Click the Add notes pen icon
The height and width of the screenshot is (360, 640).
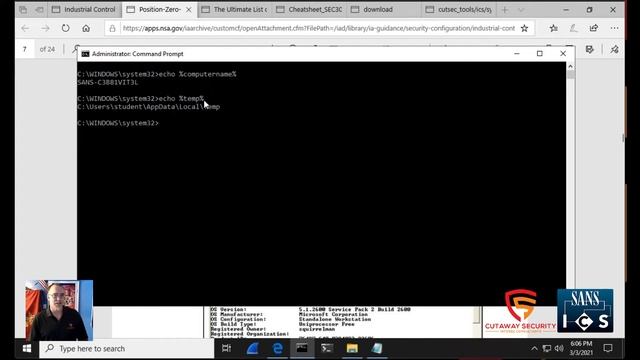tap(573, 28)
